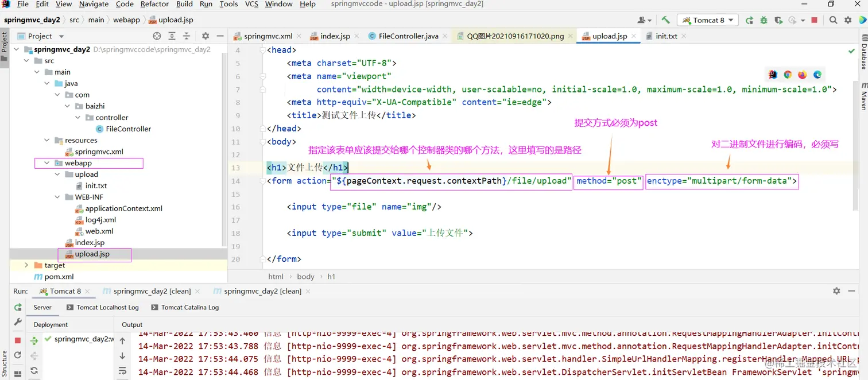Click the Build project hammer icon

pos(665,20)
